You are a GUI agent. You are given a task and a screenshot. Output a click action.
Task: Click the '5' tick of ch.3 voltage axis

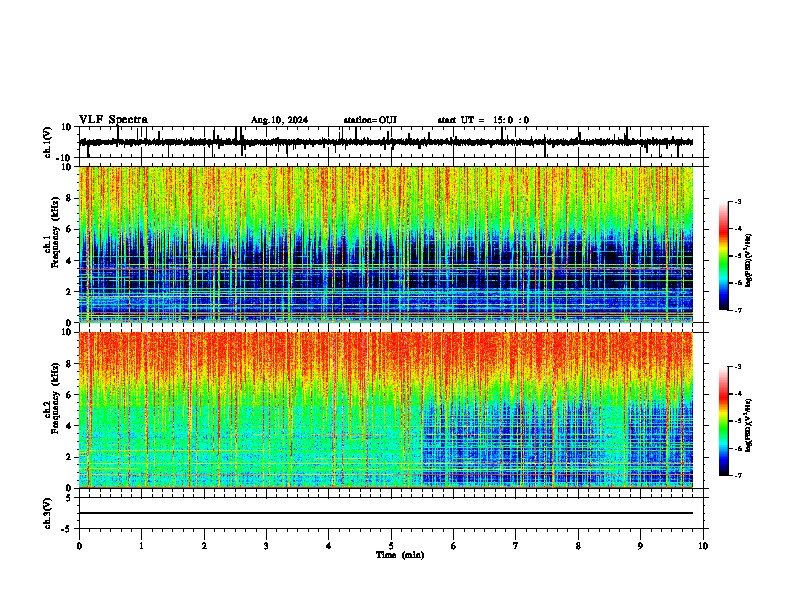click(x=69, y=498)
